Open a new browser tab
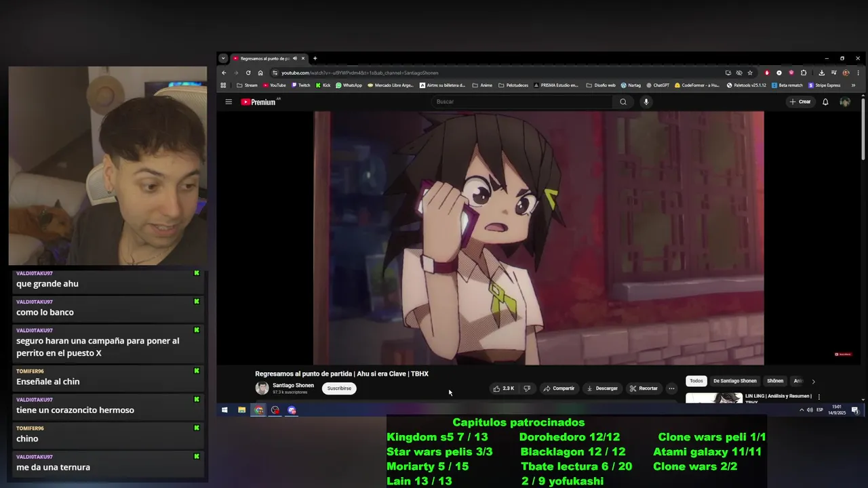868x488 pixels. click(315, 58)
